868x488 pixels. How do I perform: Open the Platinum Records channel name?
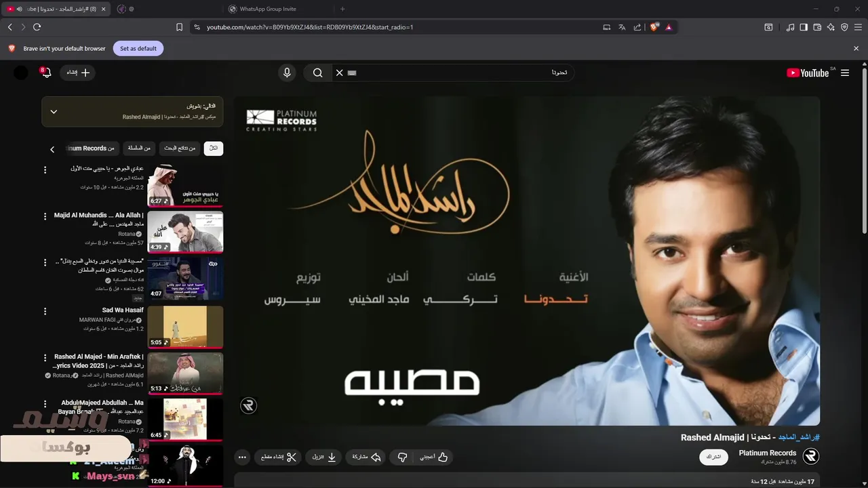[x=768, y=453]
